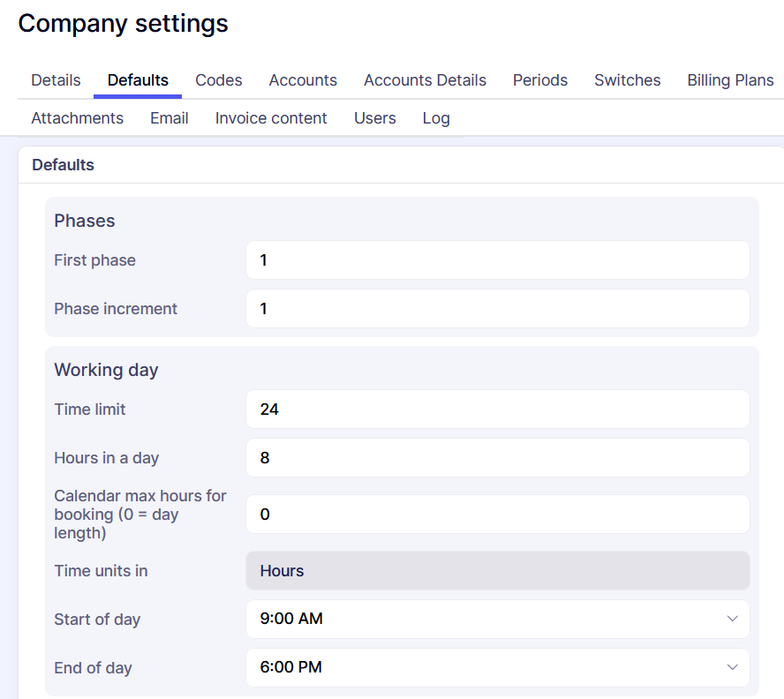Switch to the Codes tab
The width and height of the screenshot is (784, 699).
tap(219, 80)
